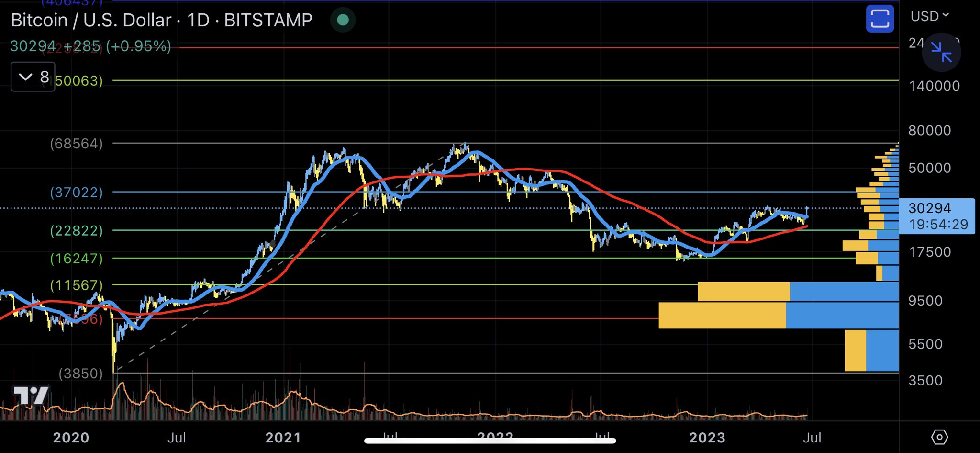
Task: Open chart settings hexagon icon
Action: tap(939, 437)
